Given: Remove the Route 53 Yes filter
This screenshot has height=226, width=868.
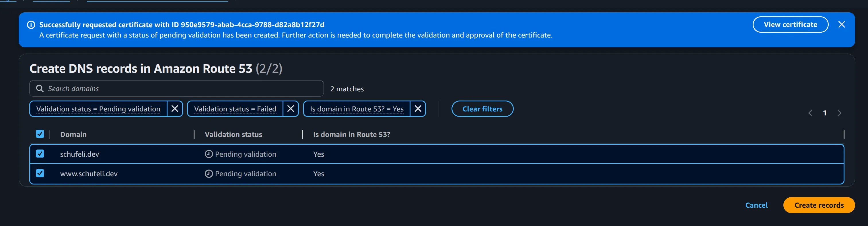Looking at the screenshot, I should pyautogui.click(x=418, y=109).
